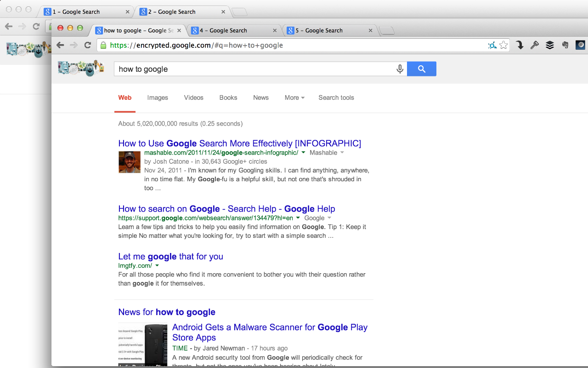Screen dimensions: 588x368
Task: Go forward in the front window
Action: (74, 45)
